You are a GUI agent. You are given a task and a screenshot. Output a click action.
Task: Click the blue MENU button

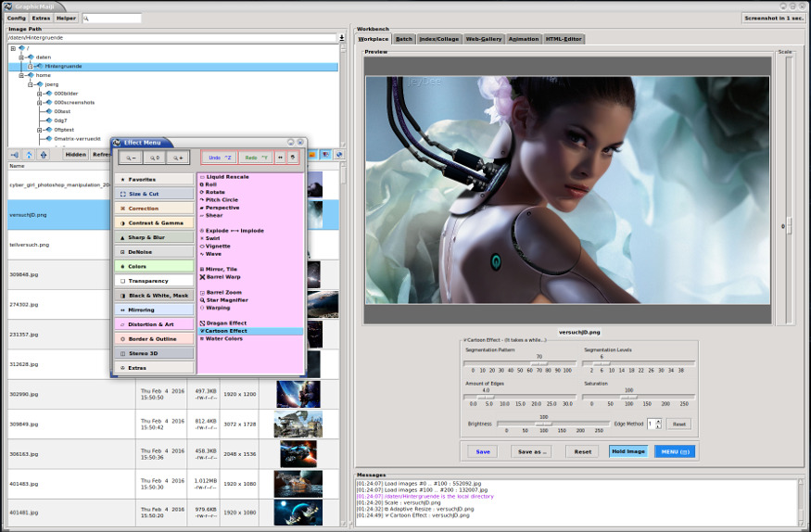[x=675, y=451]
